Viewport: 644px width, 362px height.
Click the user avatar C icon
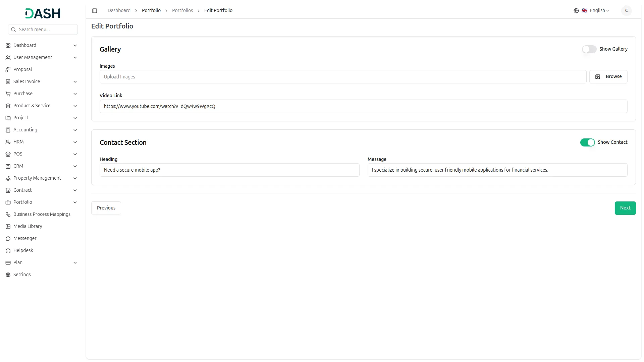pos(626,11)
